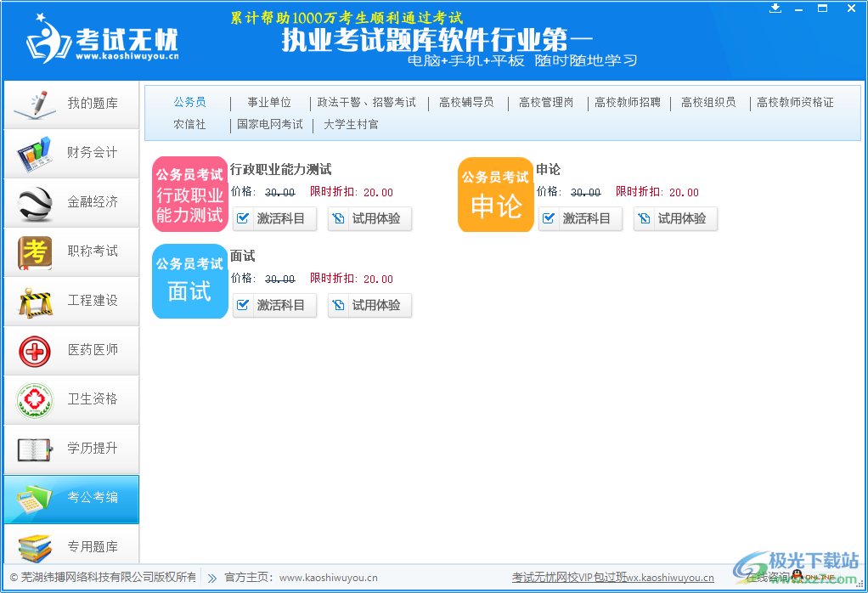Start trial via 试用体验 under 申论

point(675,218)
